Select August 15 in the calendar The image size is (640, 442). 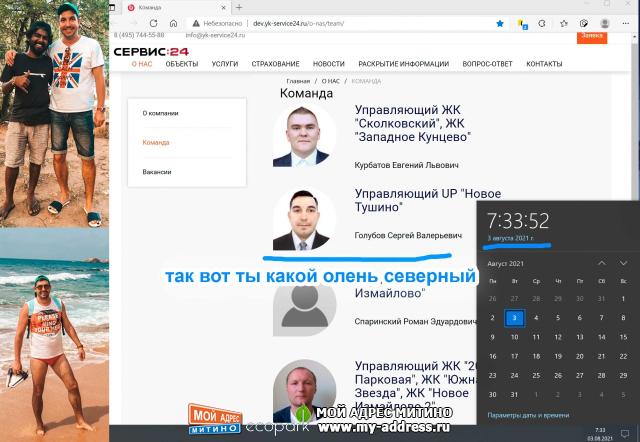[623, 337]
